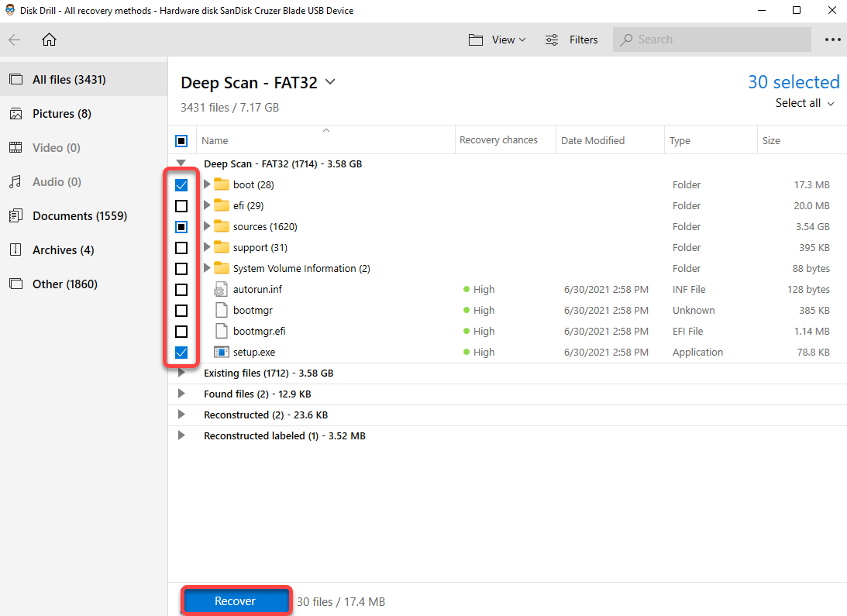Open the Deep Scan - FAT32 dropdown
This screenshot has height=616, width=847.
coord(330,82)
